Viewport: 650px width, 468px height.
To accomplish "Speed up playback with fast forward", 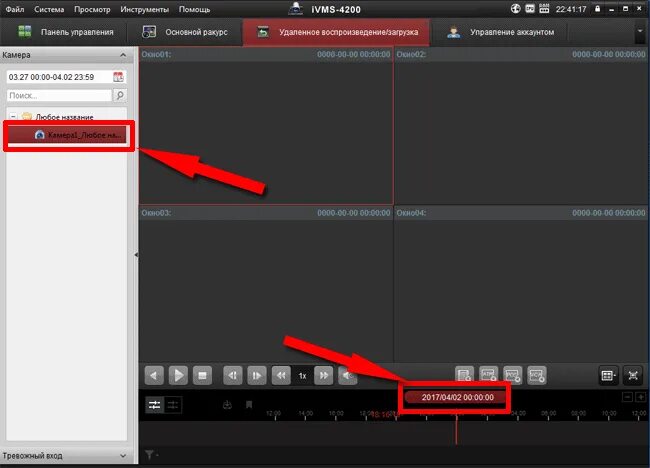I will point(323,376).
